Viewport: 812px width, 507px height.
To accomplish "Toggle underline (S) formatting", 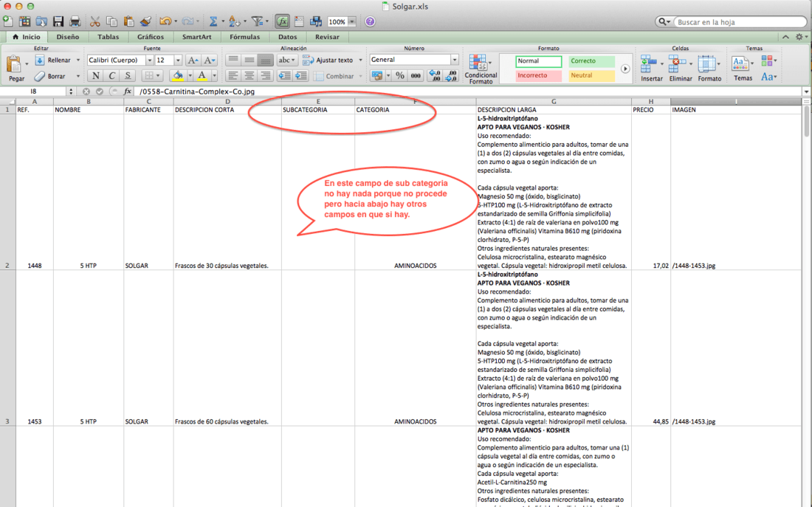I will coord(128,75).
